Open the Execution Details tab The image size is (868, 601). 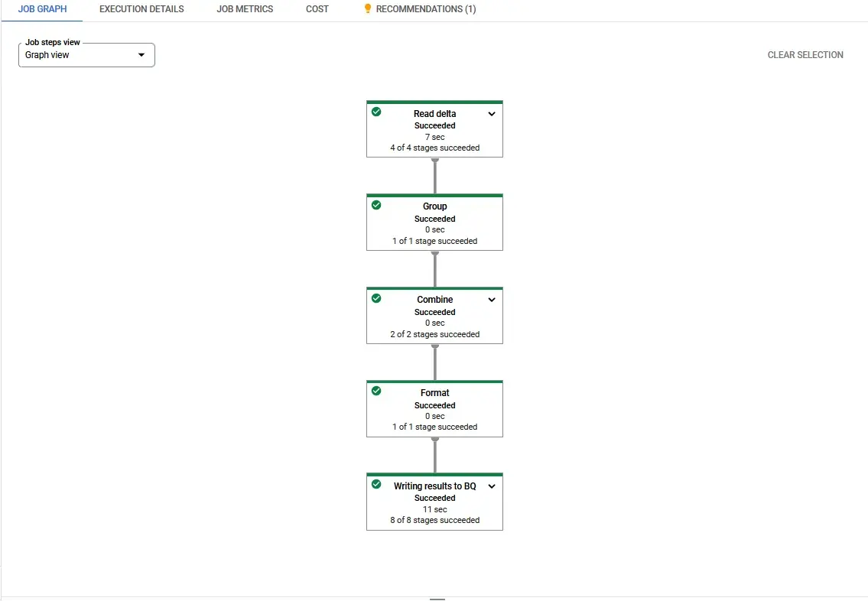click(x=141, y=9)
